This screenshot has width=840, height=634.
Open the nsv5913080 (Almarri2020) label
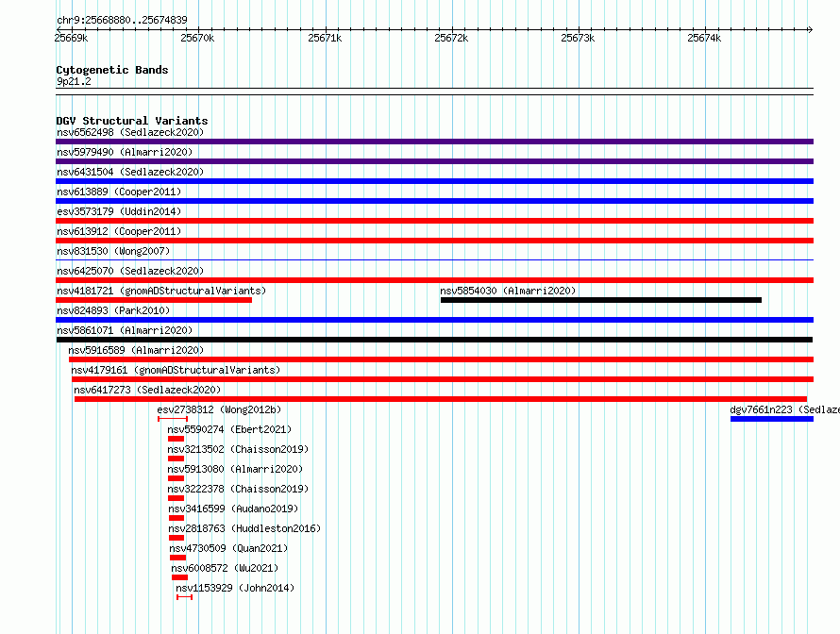point(235,469)
